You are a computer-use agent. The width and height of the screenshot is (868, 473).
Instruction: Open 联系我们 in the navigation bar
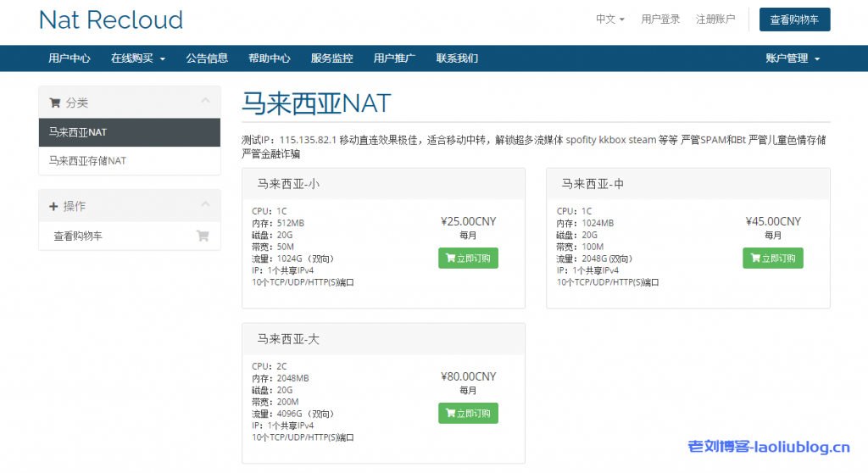(457, 58)
